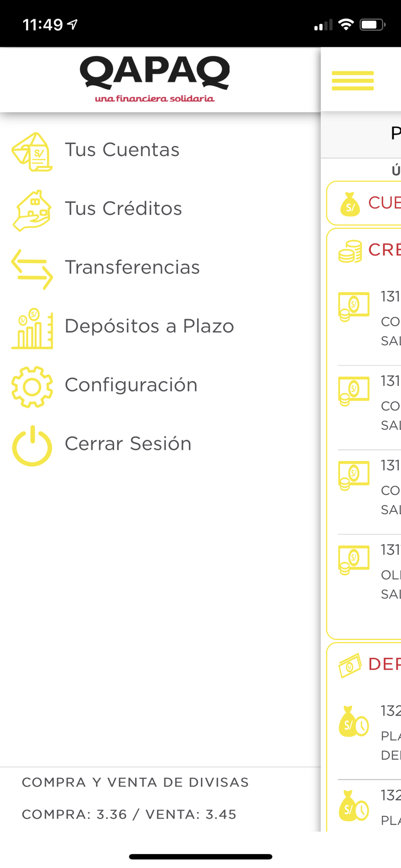The image size is (401, 868).
Task: Tap the Configuración gear icon
Action: pyautogui.click(x=32, y=387)
